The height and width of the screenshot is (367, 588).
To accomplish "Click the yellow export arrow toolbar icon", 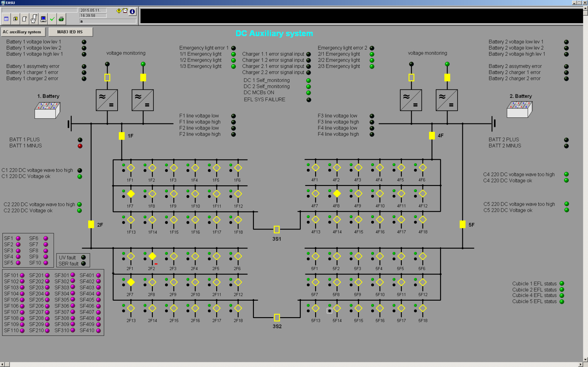I will point(15,19).
